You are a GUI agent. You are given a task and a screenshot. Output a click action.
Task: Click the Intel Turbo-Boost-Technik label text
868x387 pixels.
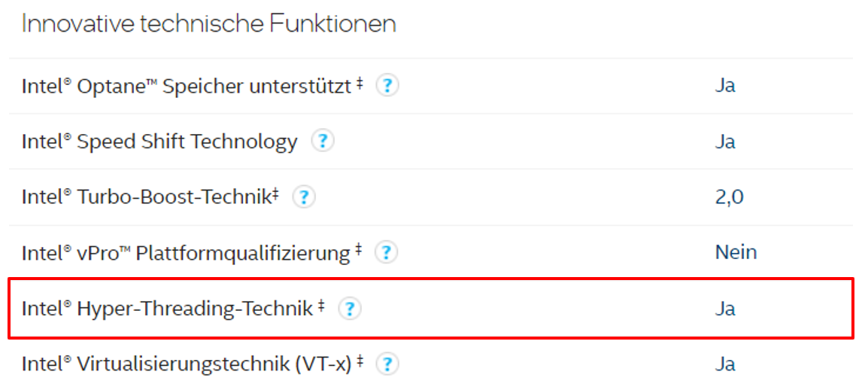pyautogui.click(x=147, y=198)
